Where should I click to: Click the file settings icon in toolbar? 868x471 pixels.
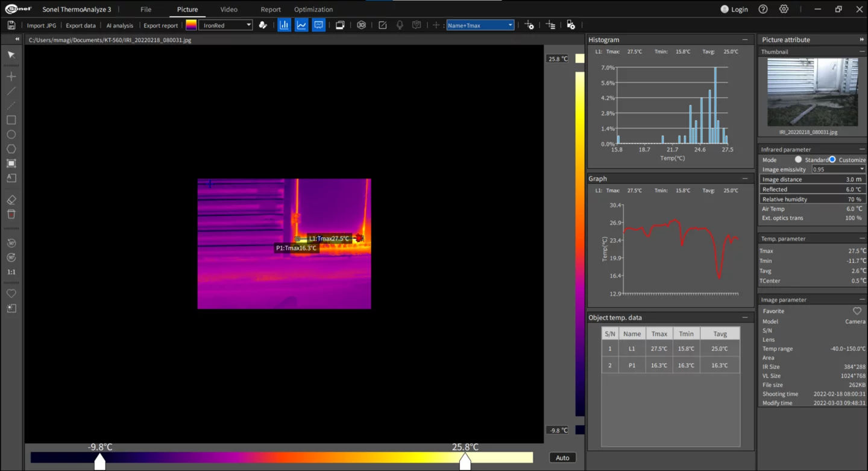tap(571, 25)
